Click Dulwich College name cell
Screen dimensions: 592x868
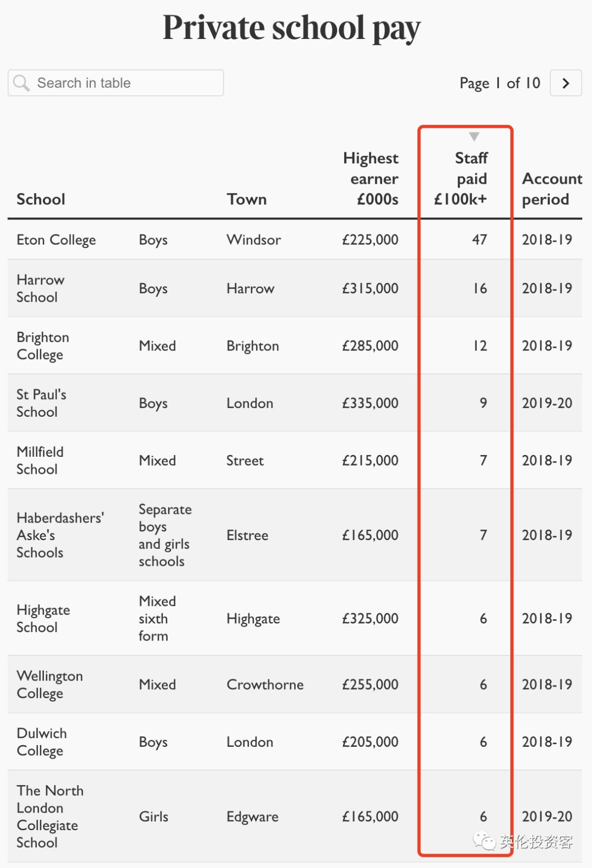pyautogui.click(x=42, y=742)
